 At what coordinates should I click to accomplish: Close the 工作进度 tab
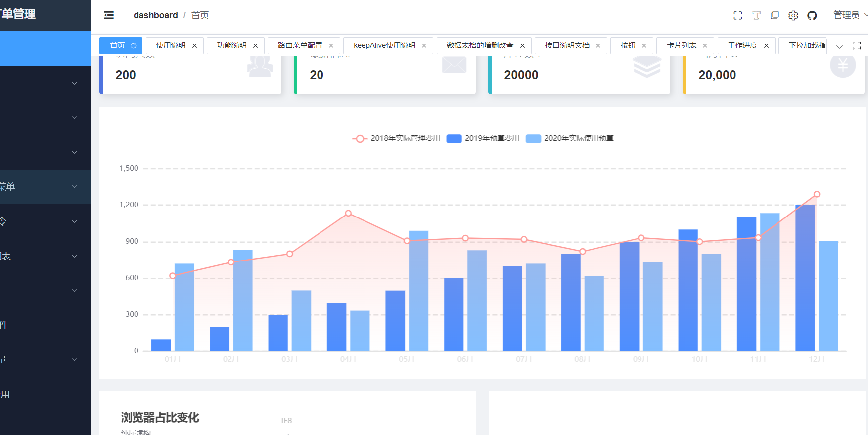point(766,45)
